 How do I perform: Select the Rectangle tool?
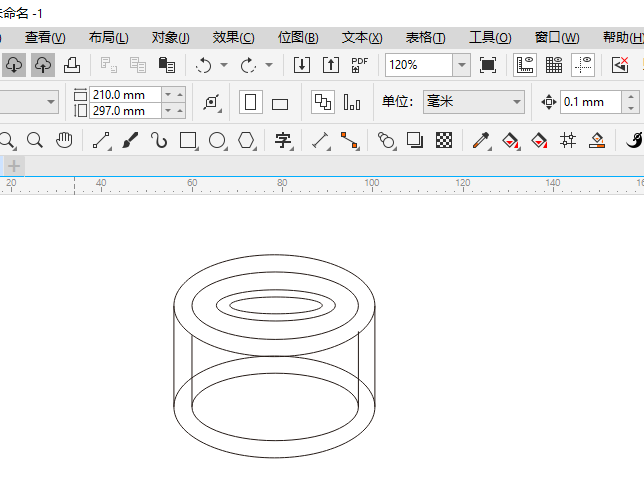click(x=188, y=140)
